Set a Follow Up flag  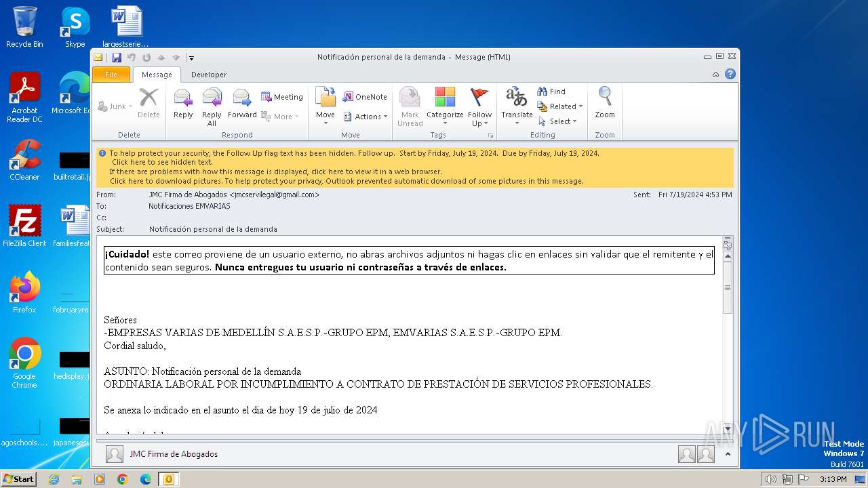pos(479,107)
